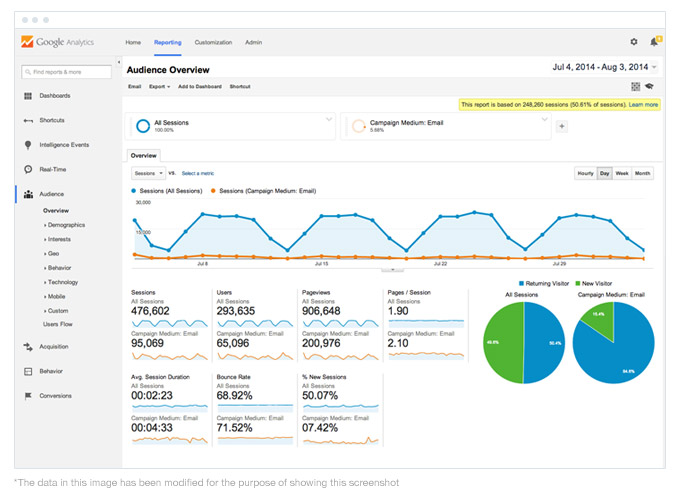Expand the All Sessions segment chevron
The image size is (679, 500).
[329, 119]
